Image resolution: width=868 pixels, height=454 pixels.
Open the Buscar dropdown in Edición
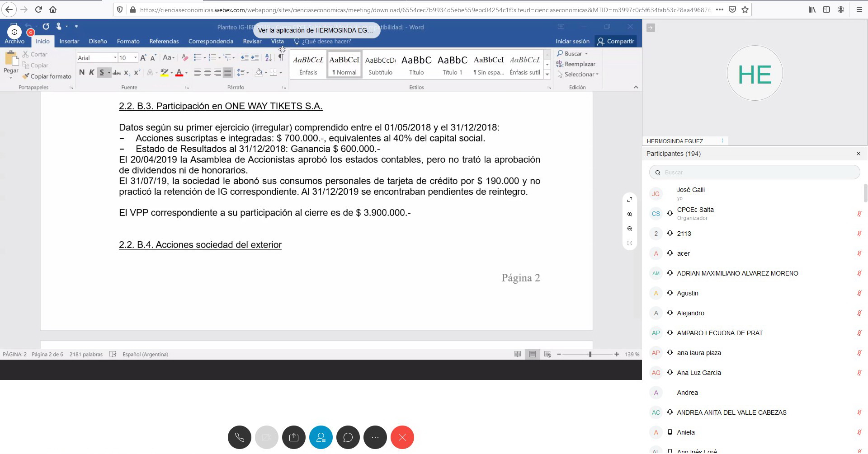586,54
